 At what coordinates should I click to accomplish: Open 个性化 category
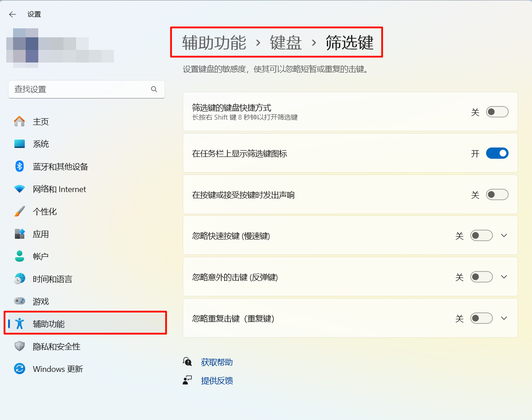point(86,211)
